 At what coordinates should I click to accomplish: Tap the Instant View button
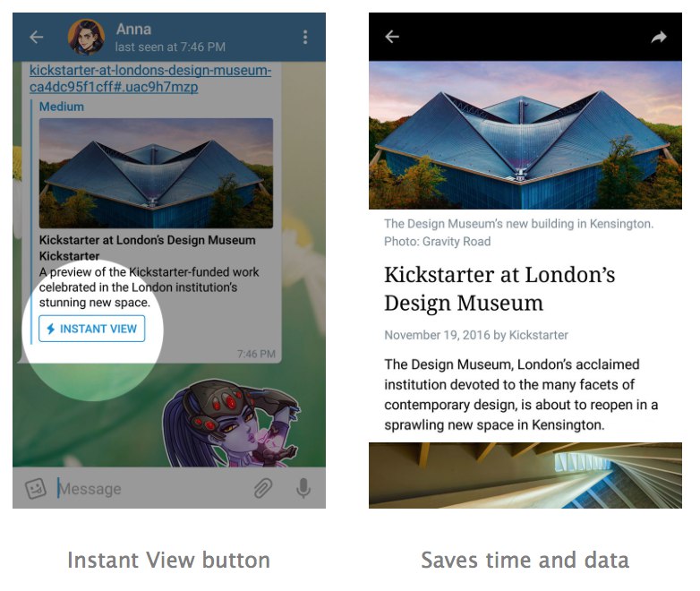coord(91,329)
